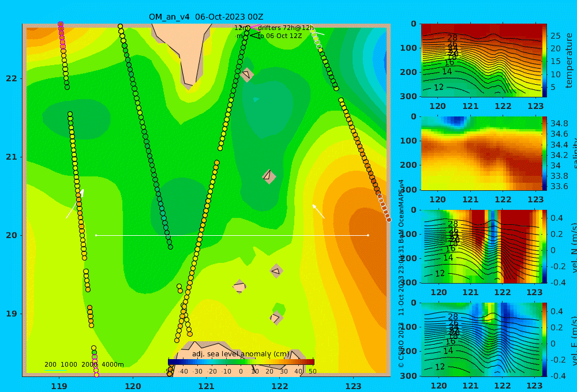This screenshot has width=577, height=392.
Task: Click longitude label 123 below main map
Action: pos(354,386)
